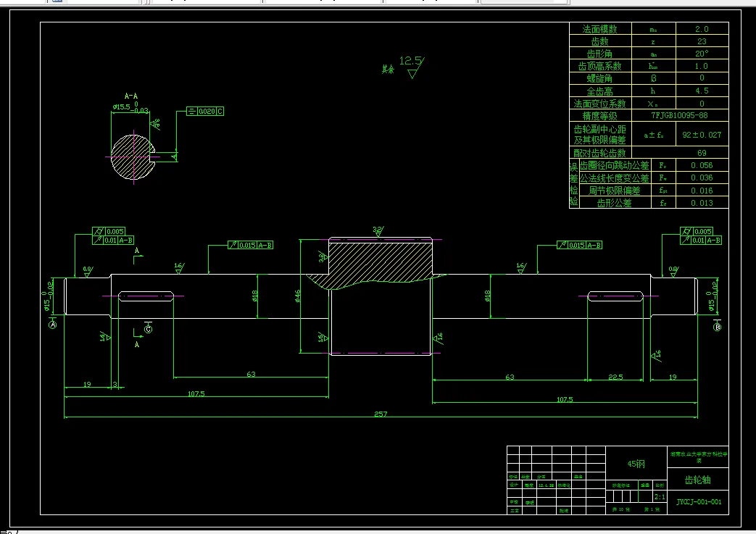
Task: Click the 齿形公差 label cell
Action: tap(615, 203)
